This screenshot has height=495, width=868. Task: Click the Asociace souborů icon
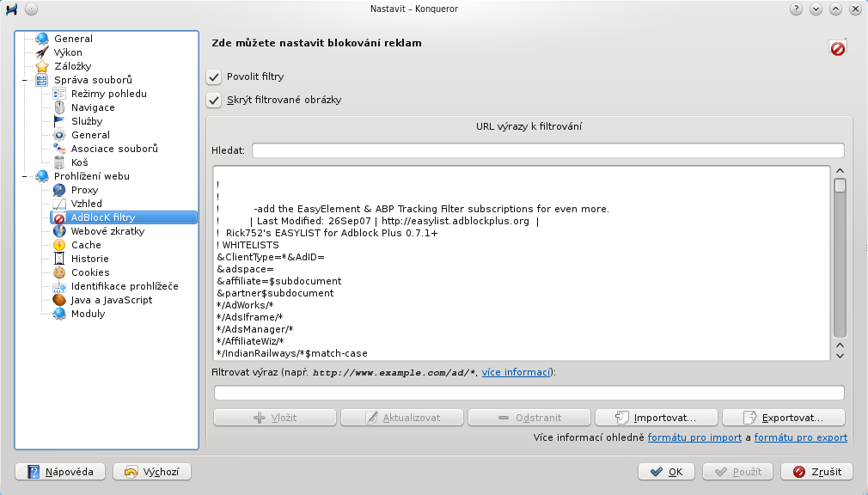[59, 149]
